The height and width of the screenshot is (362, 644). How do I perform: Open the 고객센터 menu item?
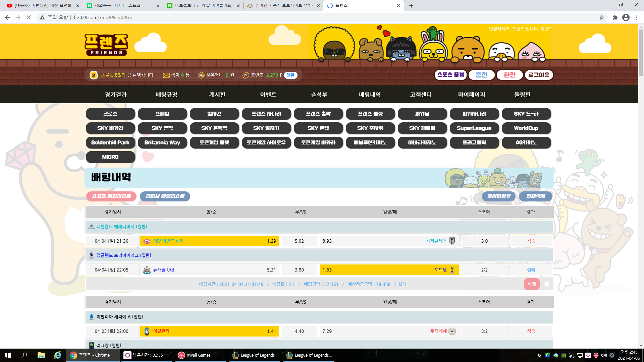tap(421, 95)
